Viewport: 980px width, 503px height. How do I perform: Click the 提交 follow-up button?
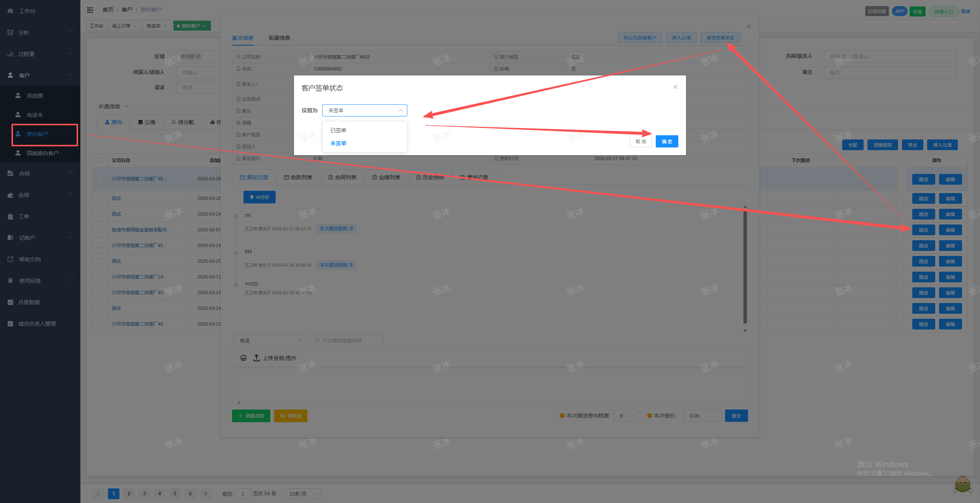(737, 416)
